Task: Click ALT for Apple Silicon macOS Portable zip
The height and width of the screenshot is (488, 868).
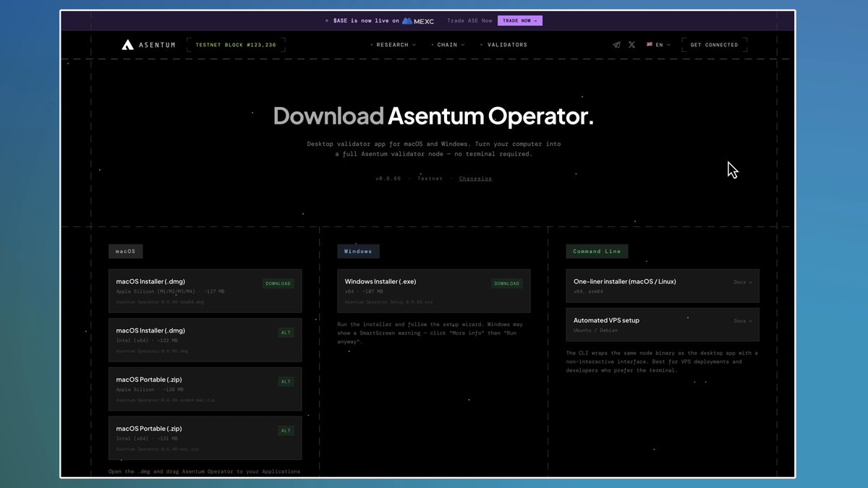Action: click(x=286, y=382)
